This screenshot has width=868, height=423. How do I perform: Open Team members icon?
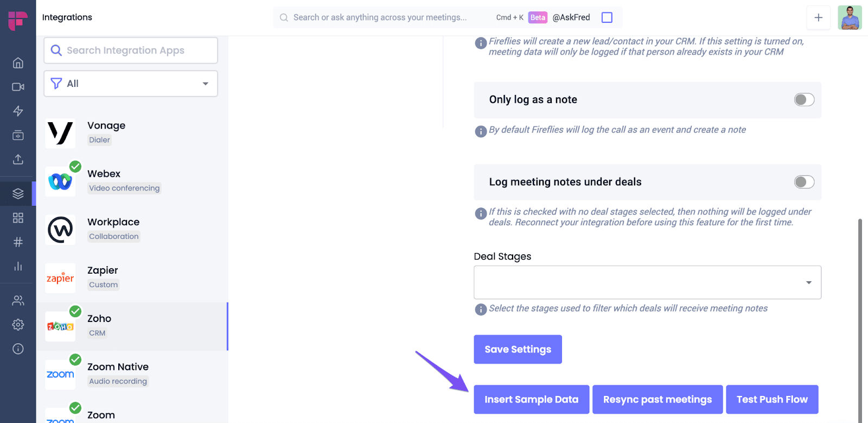pyautogui.click(x=18, y=300)
